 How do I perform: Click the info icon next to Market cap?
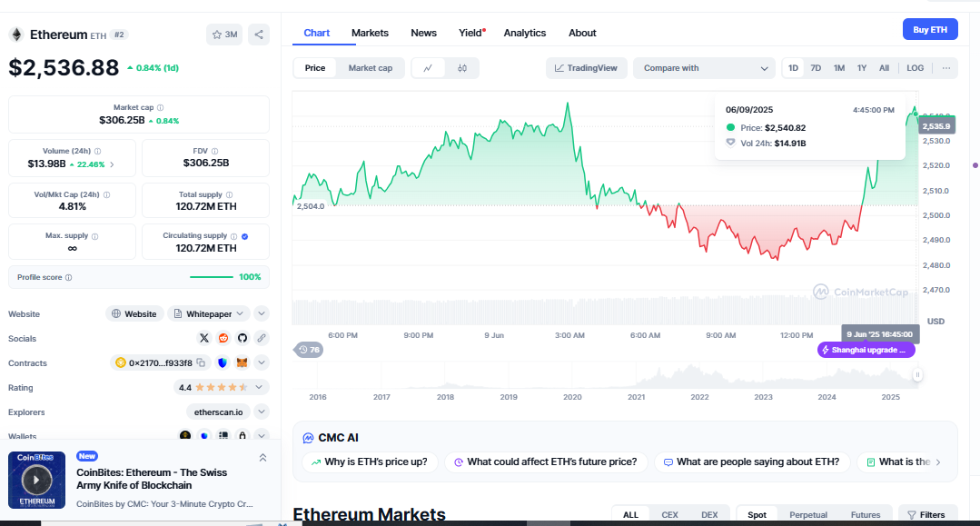161,107
